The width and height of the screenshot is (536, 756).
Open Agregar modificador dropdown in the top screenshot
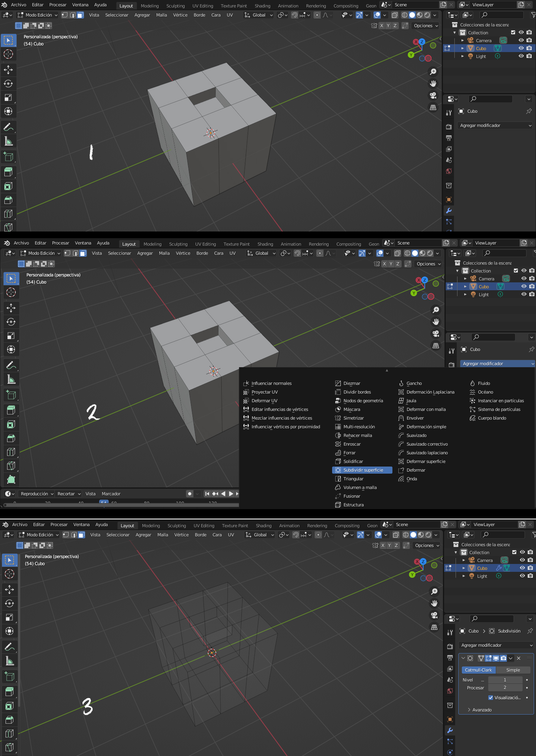coord(496,125)
